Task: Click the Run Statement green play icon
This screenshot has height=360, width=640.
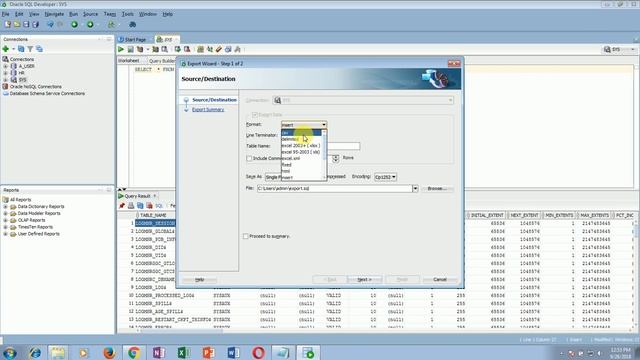Action: point(121,49)
